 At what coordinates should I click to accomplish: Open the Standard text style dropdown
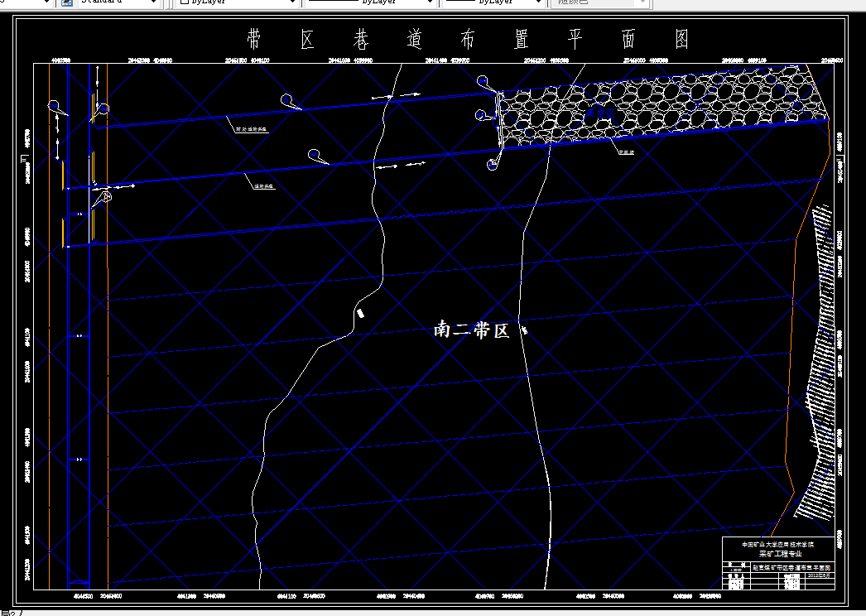point(118,2)
